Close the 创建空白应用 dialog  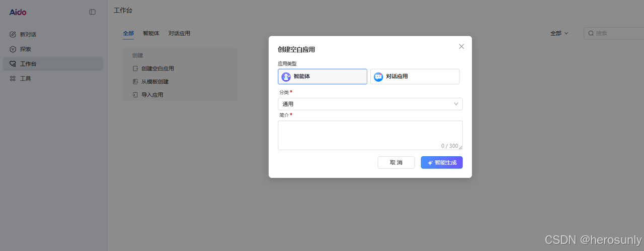461,46
